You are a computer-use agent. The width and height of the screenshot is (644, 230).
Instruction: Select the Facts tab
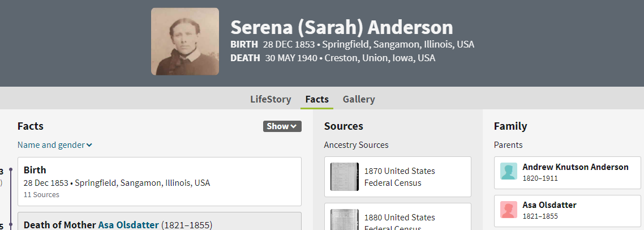point(317,99)
